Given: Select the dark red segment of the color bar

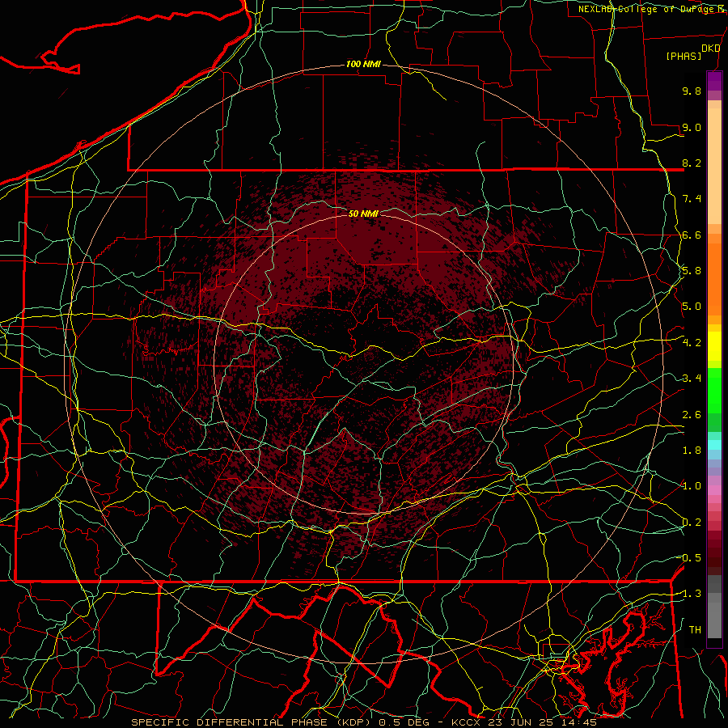Looking at the screenshot, I should [714, 552].
